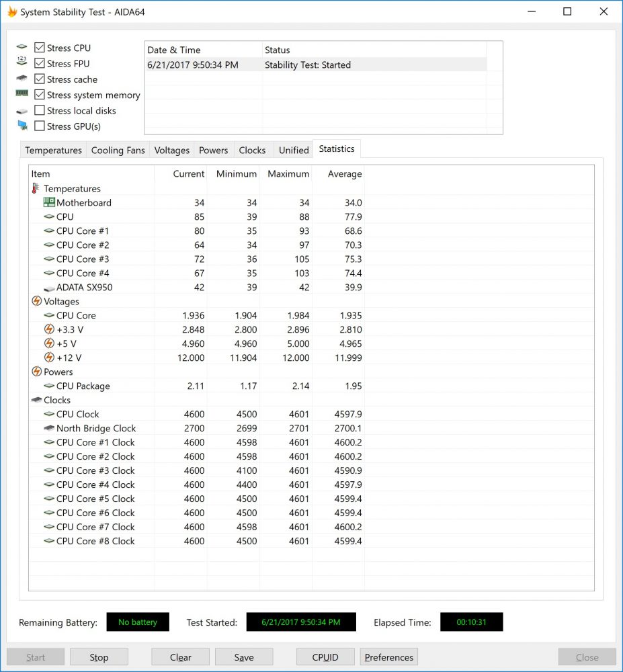This screenshot has width=623, height=672.
Task: Disable the Stress system memory checkbox
Action: pos(40,94)
